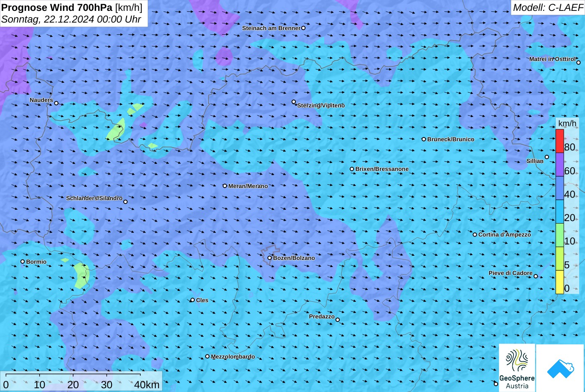Click the "km/h" legend unit heading
Screen dimensions: 585x392
point(567,123)
